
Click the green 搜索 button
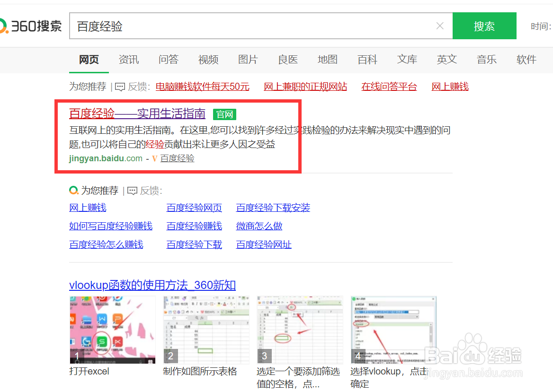coord(484,26)
